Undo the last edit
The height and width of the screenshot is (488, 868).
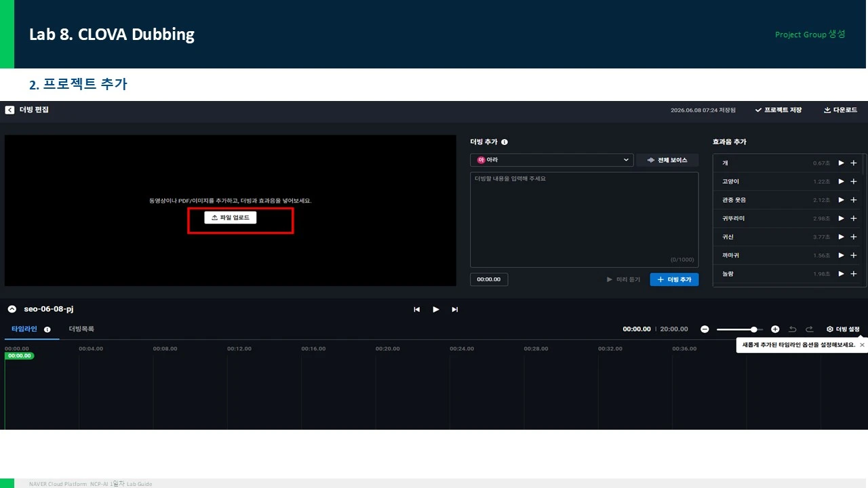click(792, 329)
